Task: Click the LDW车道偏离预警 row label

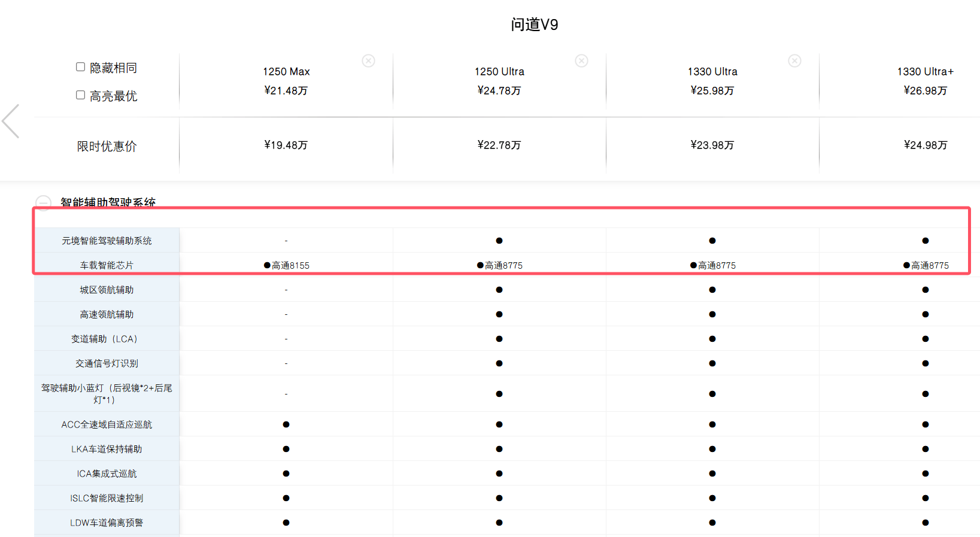Action: [107, 523]
